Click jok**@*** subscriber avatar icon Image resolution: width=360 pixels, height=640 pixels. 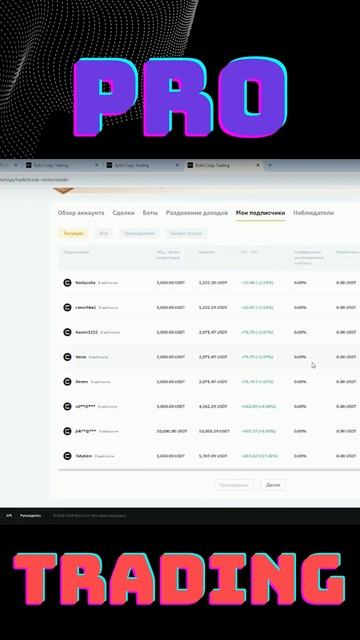coord(67,431)
